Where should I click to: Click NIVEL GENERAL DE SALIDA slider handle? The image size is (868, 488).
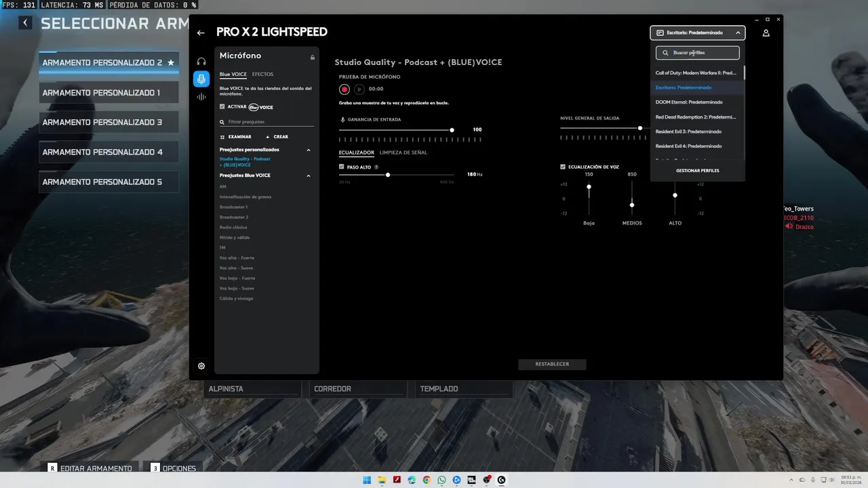click(x=639, y=128)
